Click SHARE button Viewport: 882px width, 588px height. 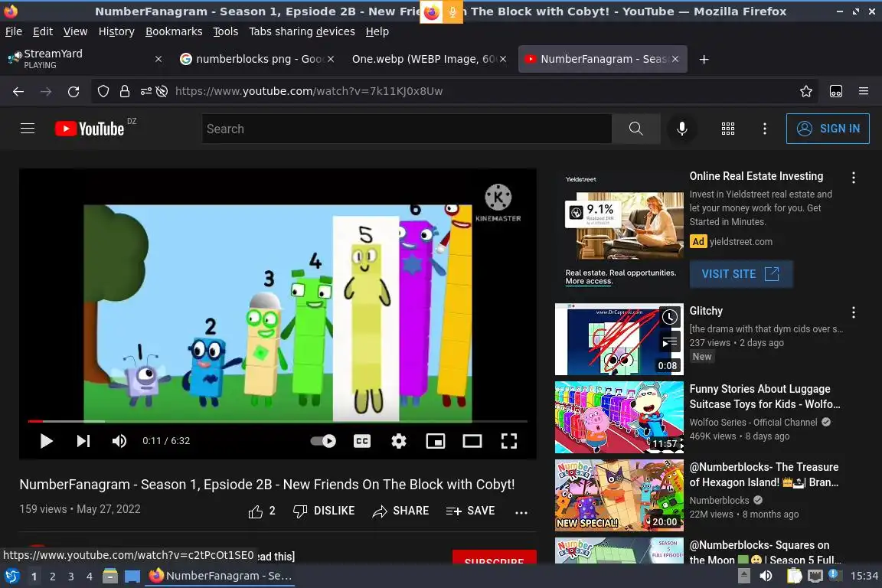tap(400, 511)
